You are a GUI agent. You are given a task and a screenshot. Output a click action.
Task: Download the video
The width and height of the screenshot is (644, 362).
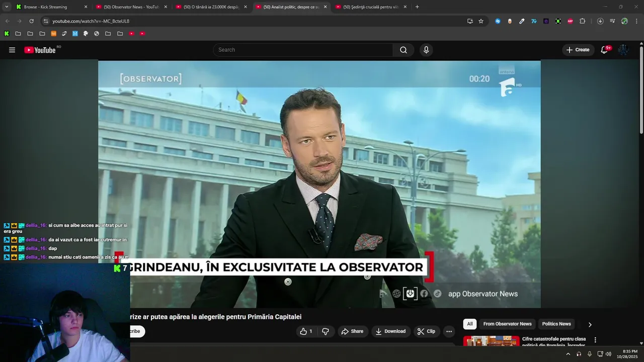(x=390, y=331)
